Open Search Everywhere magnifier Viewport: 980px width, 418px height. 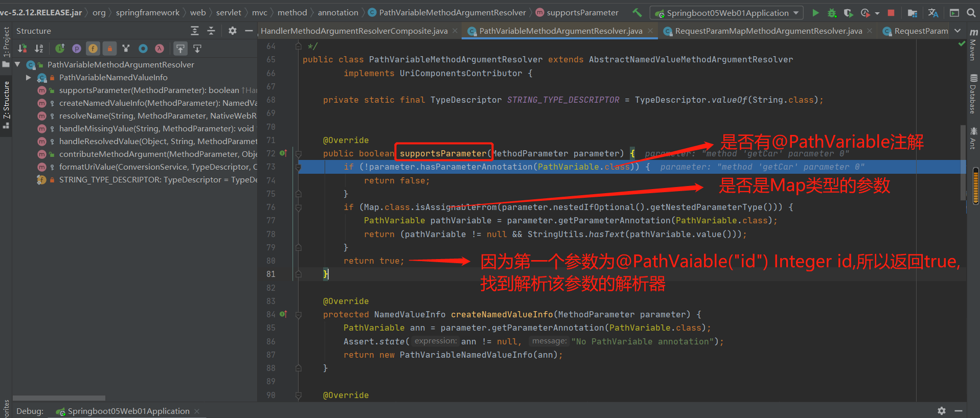971,13
